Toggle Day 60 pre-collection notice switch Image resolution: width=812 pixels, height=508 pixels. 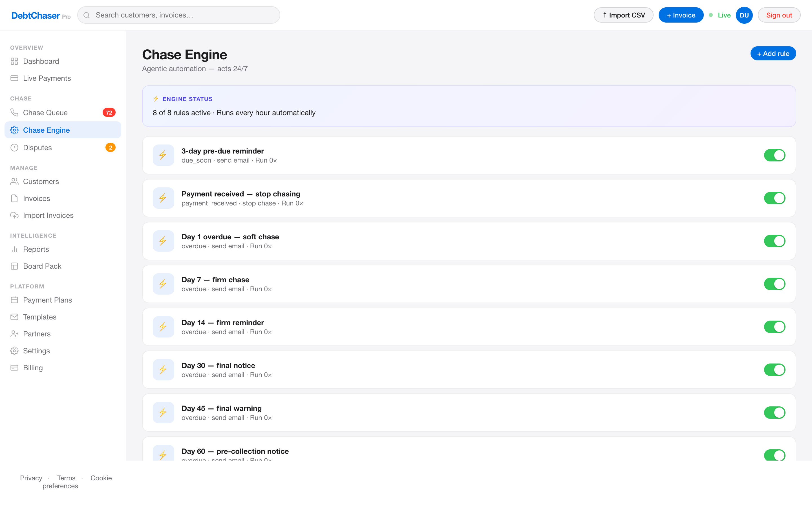[775, 455]
